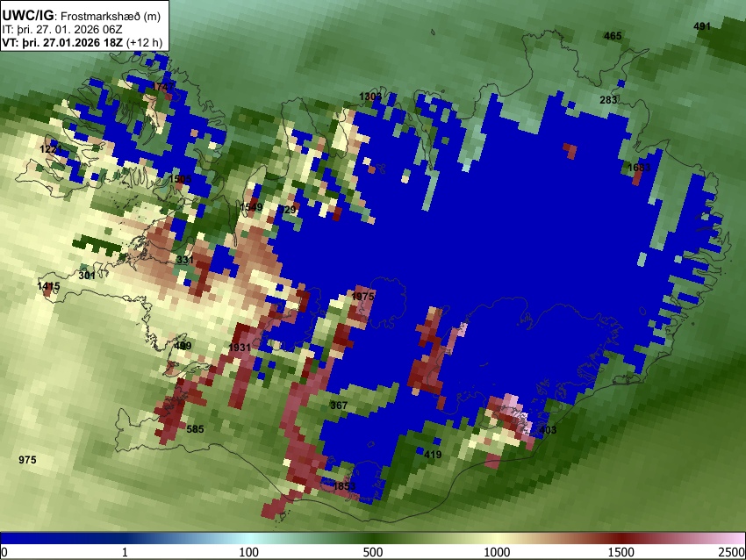746x560 pixels.
Task: Click the 491 map value label
Action: [x=702, y=26]
